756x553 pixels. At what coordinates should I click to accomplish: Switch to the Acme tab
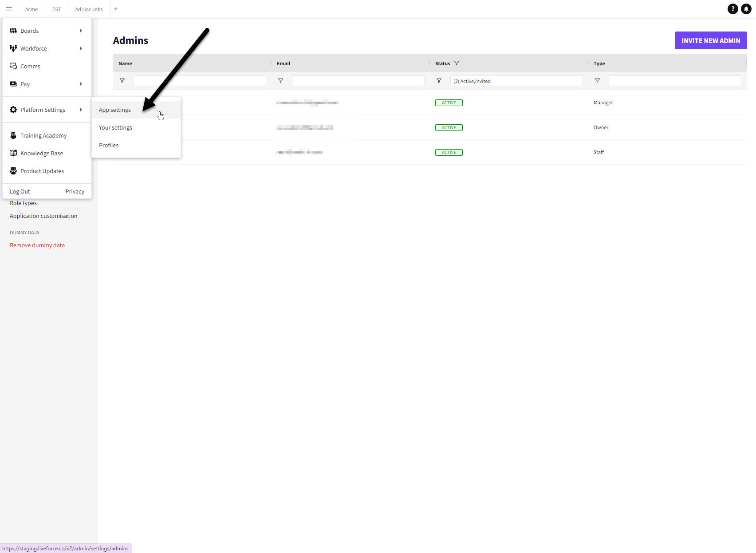point(31,9)
